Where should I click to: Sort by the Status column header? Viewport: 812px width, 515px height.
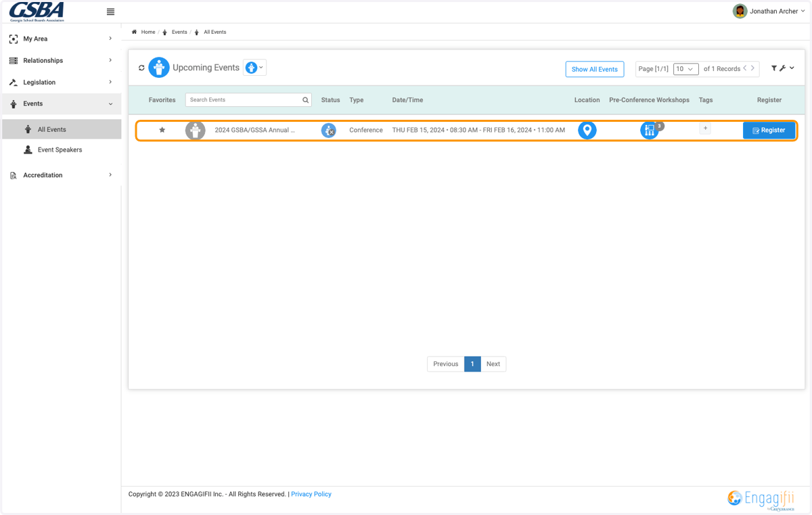pyautogui.click(x=330, y=100)
